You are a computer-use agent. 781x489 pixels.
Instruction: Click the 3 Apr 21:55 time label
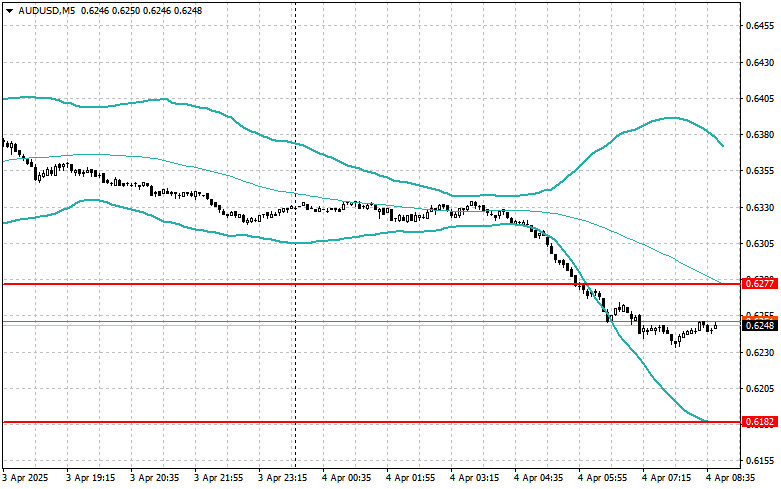[x=219, y=478]
